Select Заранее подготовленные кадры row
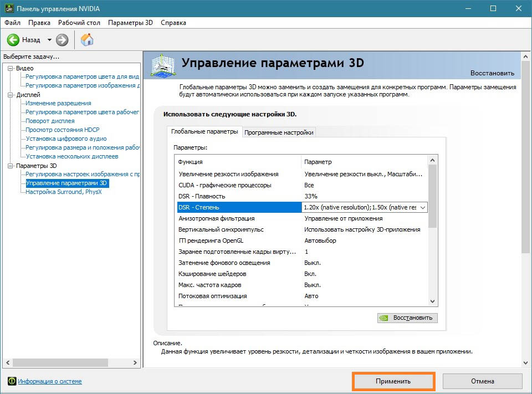Image resolution: width=532 pixels, height=394 pixels. (302, 252)
